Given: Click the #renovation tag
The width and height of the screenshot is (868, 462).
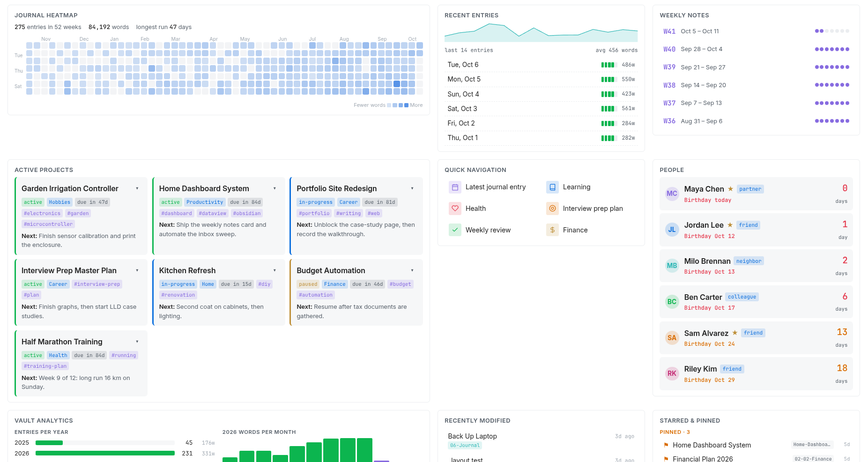Looking at the screenshot, I should (x=178, y=295).
